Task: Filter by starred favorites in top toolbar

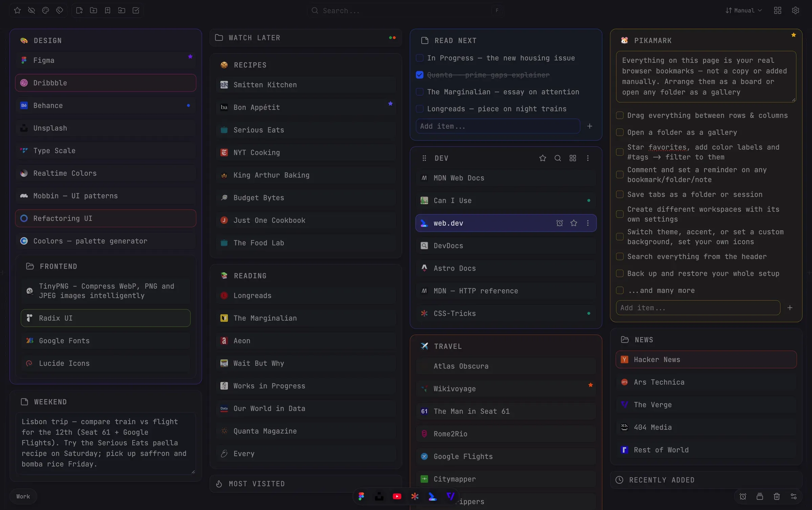Action: click(x=17, y=10)
